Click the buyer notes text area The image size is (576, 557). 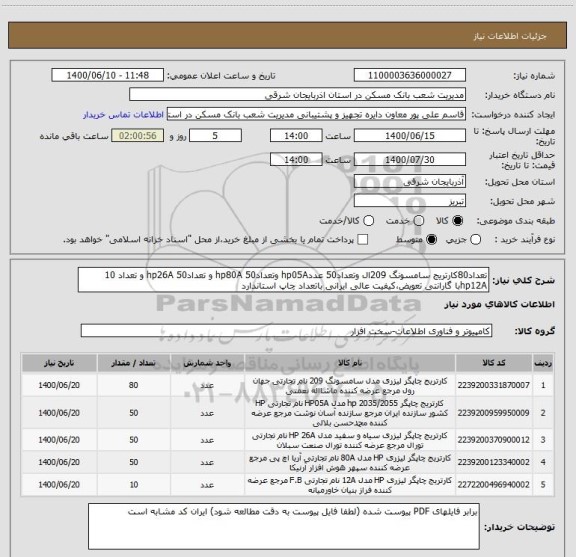point(284,526)
